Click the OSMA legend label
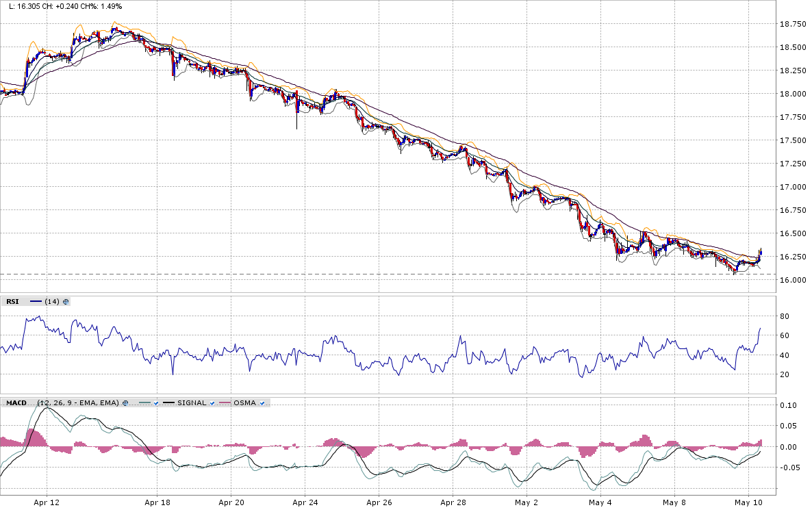The height and width of the screenshot is (512, 812). click(244, 403)
